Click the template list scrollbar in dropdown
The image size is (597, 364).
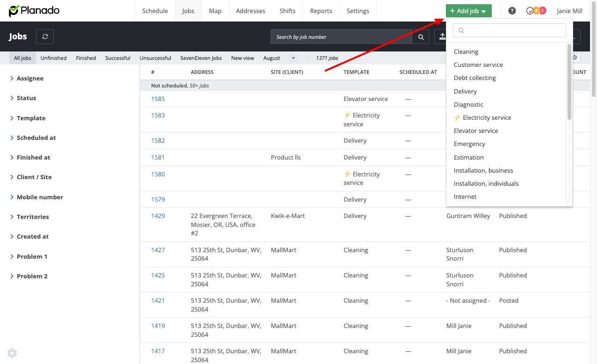click(x=569, y=82)
